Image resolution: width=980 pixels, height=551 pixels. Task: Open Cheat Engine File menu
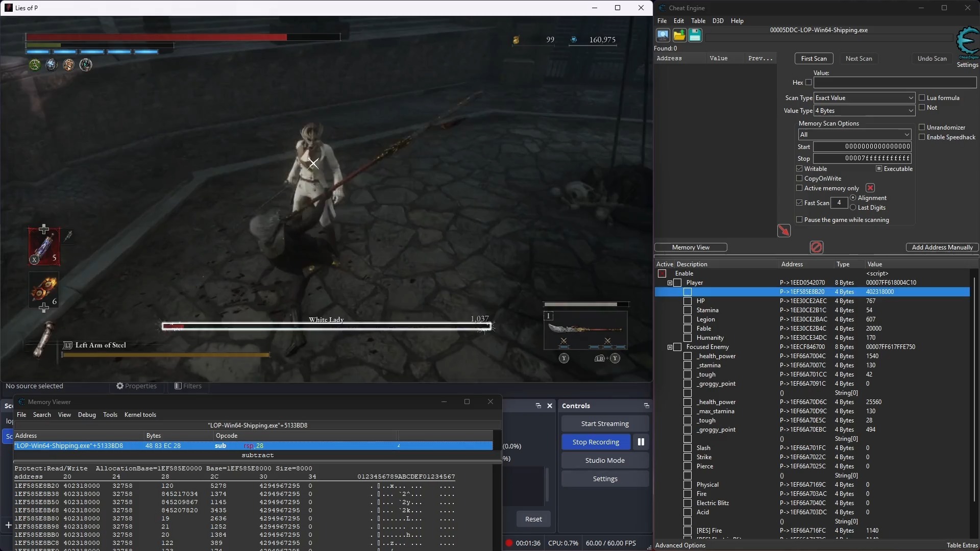(662, 21)
